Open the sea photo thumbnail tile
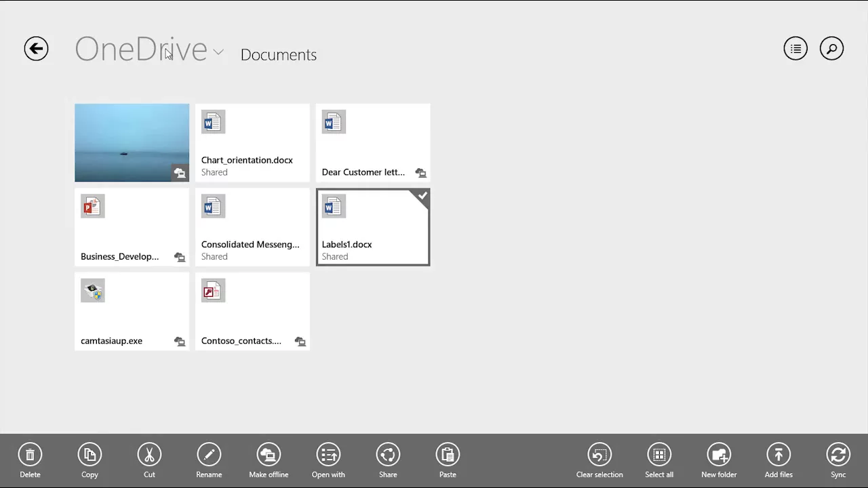Screen dimensions: 868x488 132,143
